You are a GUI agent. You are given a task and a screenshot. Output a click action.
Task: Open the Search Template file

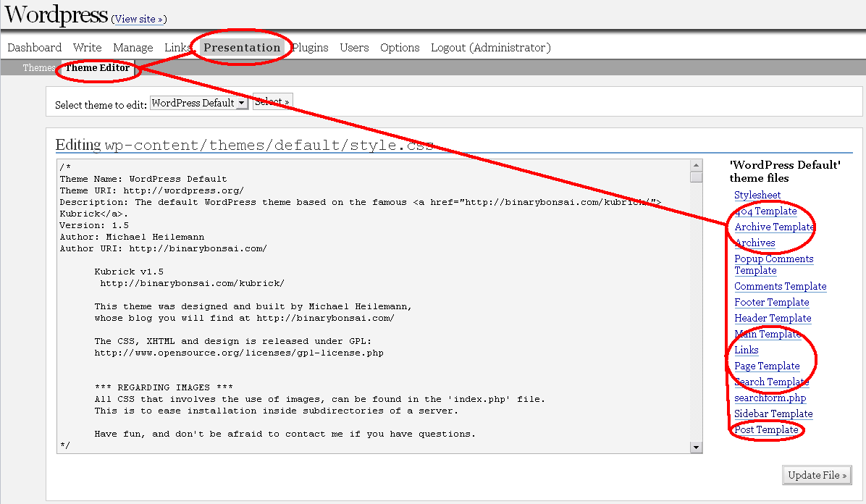click(772, 382)
